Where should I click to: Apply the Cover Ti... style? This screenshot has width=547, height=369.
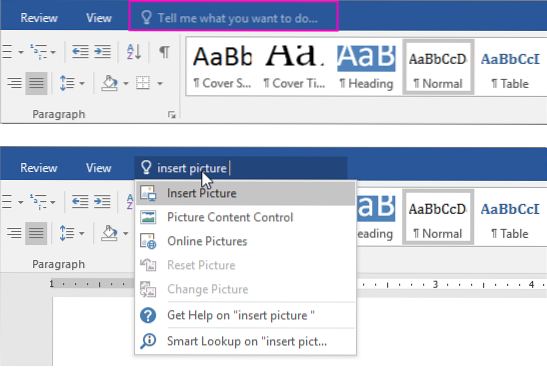click(x=295, y=67)
